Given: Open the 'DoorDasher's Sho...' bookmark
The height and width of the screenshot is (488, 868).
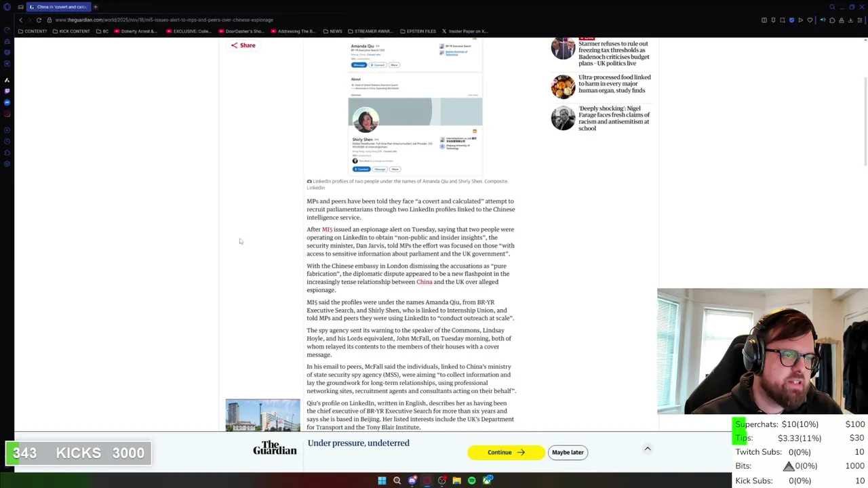Looking at the screenshot, I should pos(241,31).
